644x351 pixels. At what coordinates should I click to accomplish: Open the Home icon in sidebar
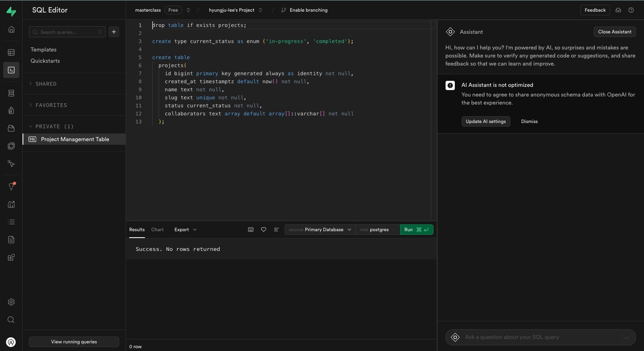tap(11, 29)
